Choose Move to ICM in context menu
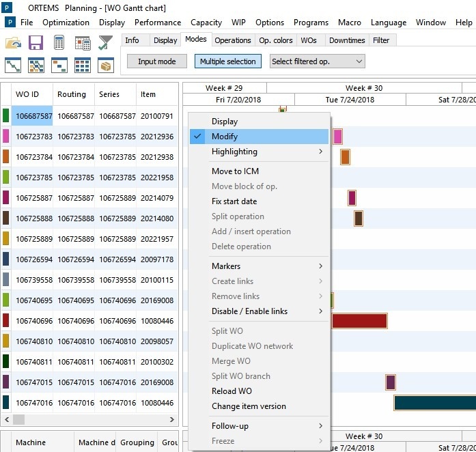Viewport: 476px width, 452px height. pos(259,171)
